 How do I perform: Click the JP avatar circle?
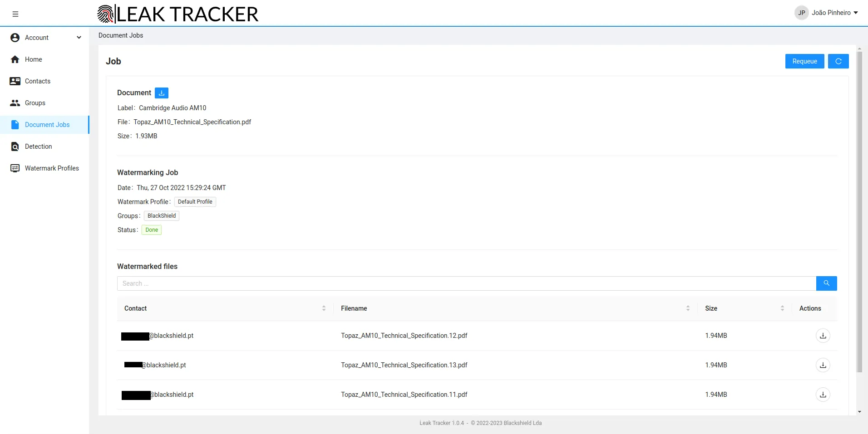[802, 13]
